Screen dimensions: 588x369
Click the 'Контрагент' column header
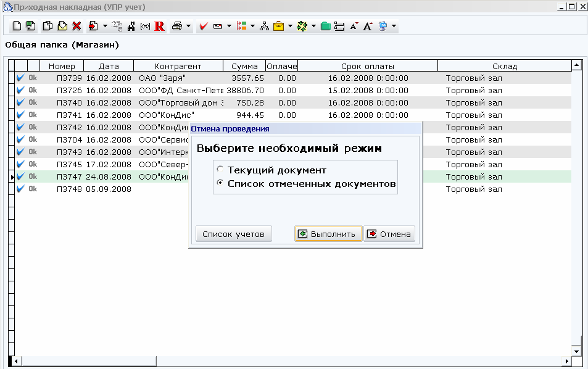[178, 66]
